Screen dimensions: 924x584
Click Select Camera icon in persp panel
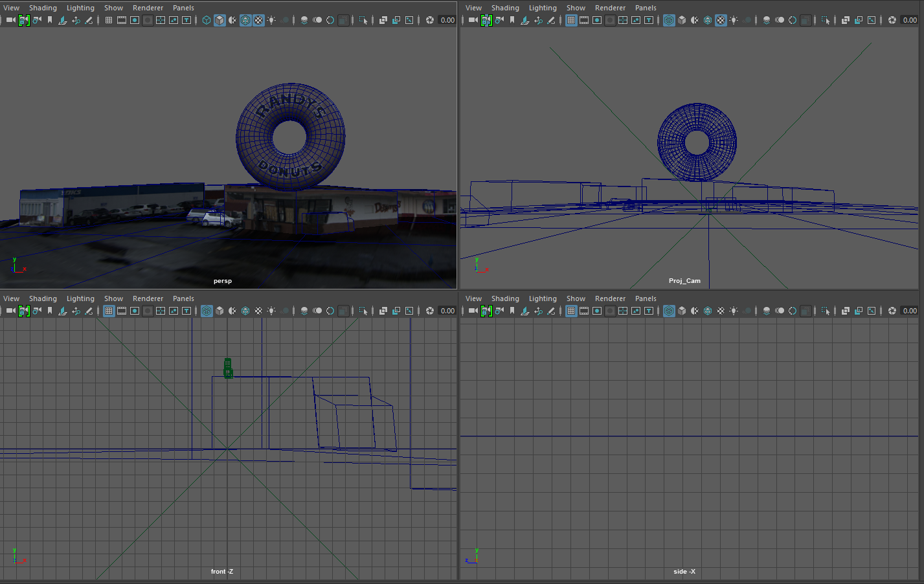pyautogui.click(x=10, y=20)
